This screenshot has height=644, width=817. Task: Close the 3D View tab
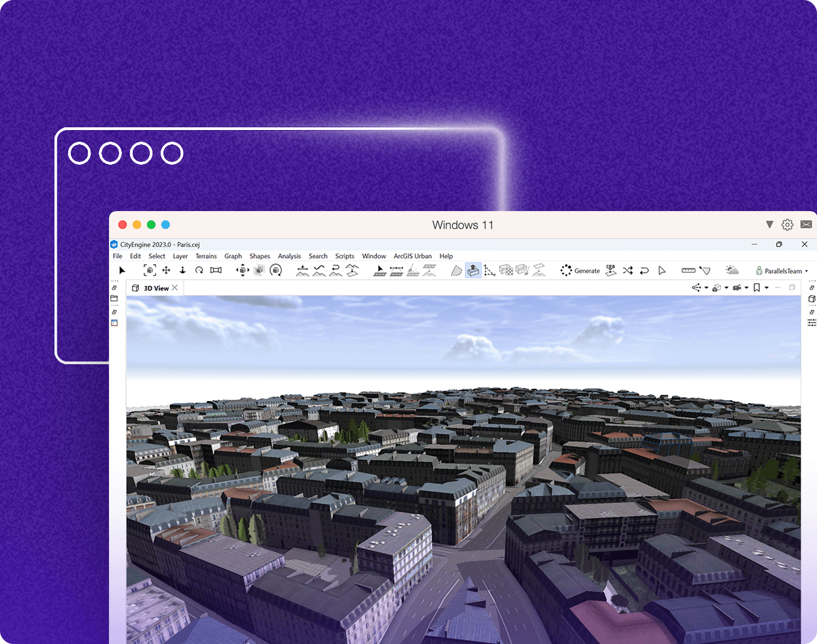(x=175, y=288)
